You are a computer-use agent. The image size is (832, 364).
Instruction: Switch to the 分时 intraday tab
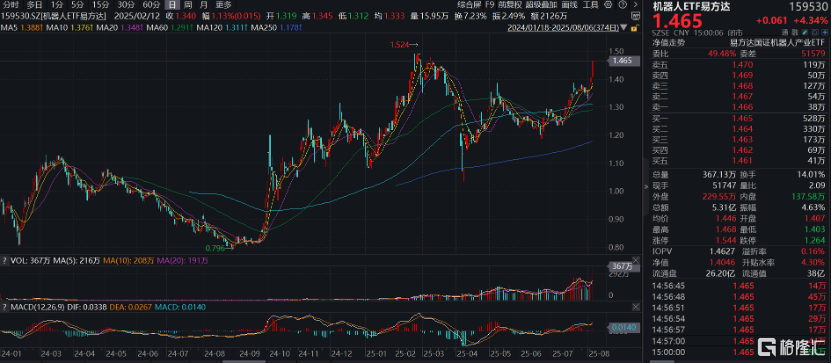pos(11,5)
